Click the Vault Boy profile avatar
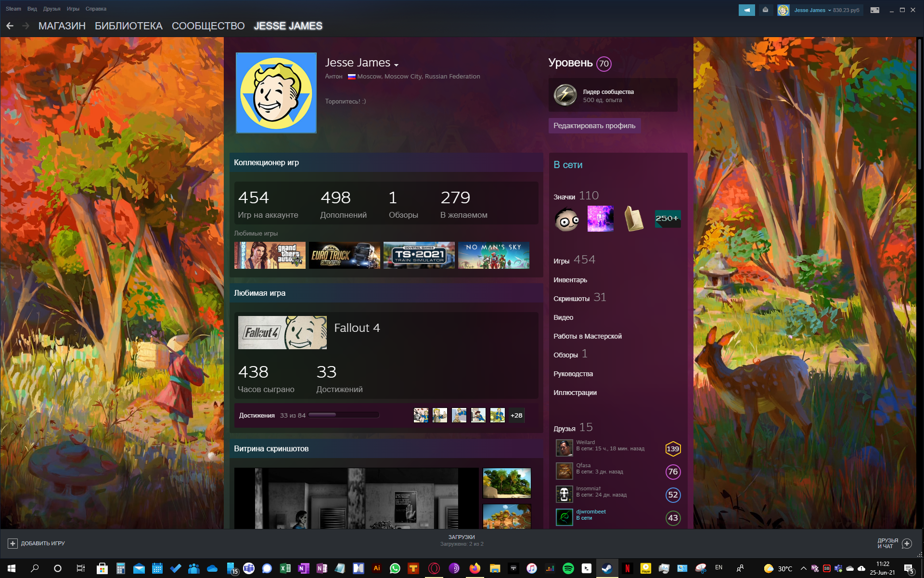The image size is (924, 578). point(276,93)
